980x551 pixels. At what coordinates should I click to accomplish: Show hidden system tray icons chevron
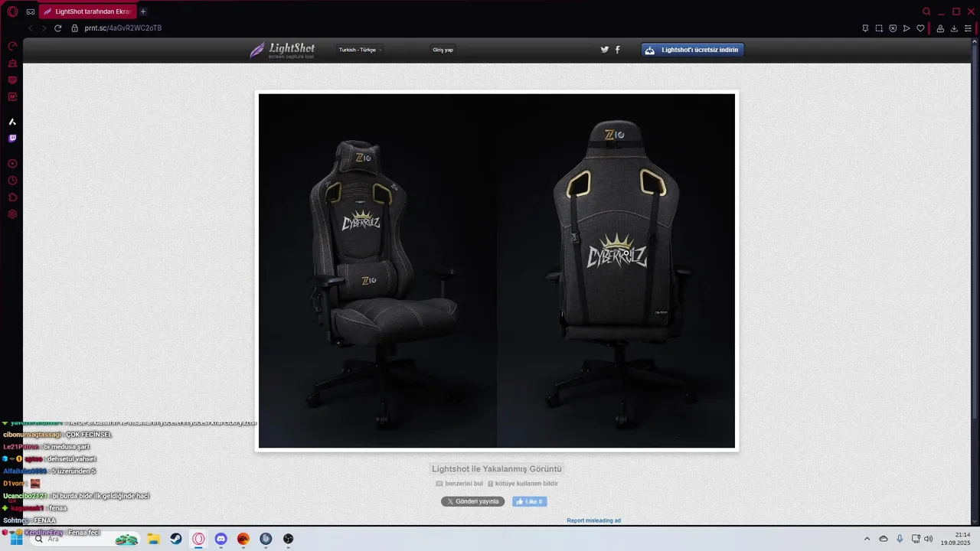tap(867, 539)
